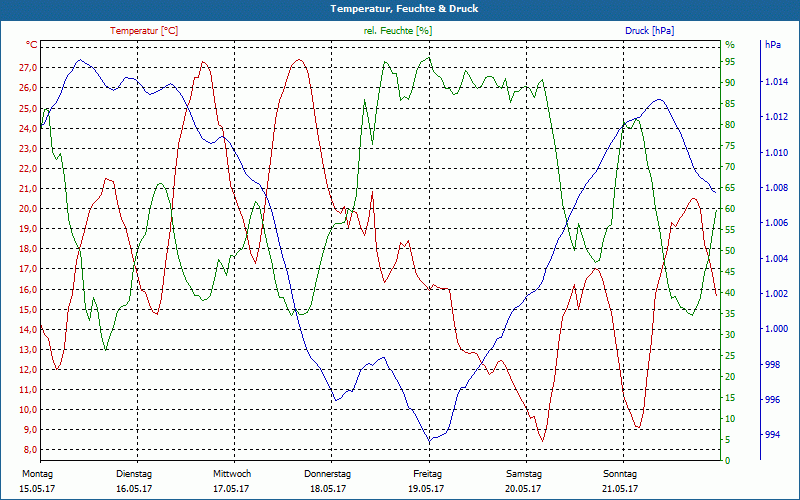Click the date 18.05.17
The image size is (800, 500).
pyautogui.click(x=328, y=489)
